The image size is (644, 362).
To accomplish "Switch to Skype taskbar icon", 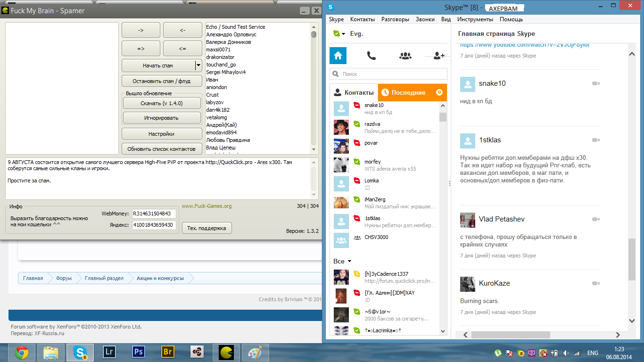I will (x=81, y=352).
